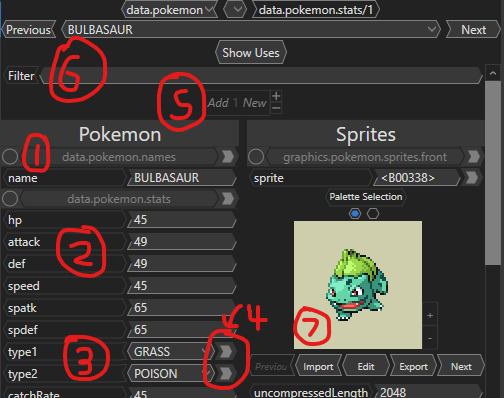Click the def value field 49
This screenshot has height=398, width=504.
[182, 264]
